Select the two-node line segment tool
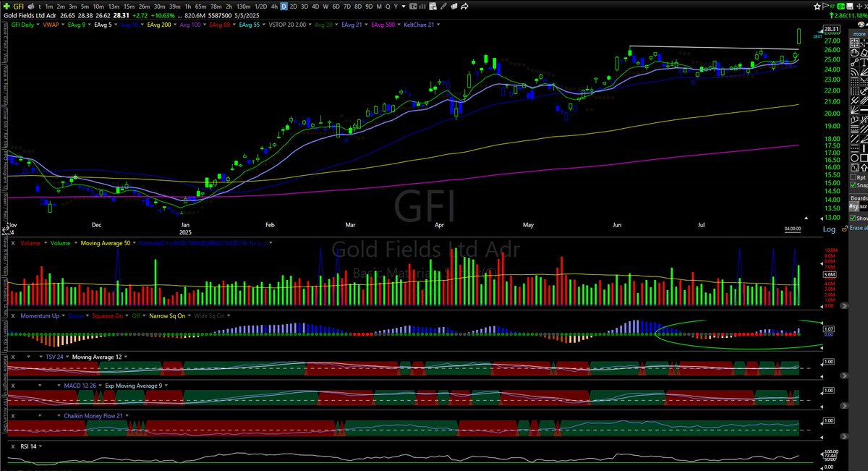 (x=854, y=63)
